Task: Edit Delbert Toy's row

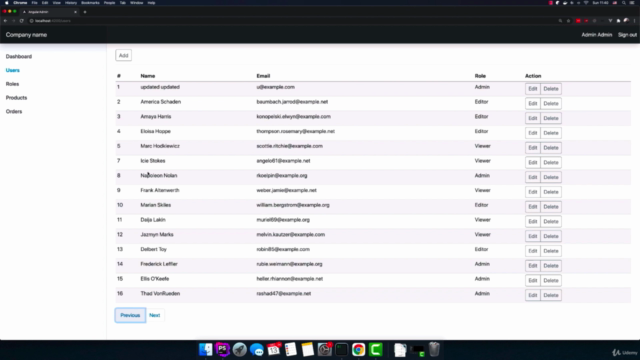Action: [533, 251]
